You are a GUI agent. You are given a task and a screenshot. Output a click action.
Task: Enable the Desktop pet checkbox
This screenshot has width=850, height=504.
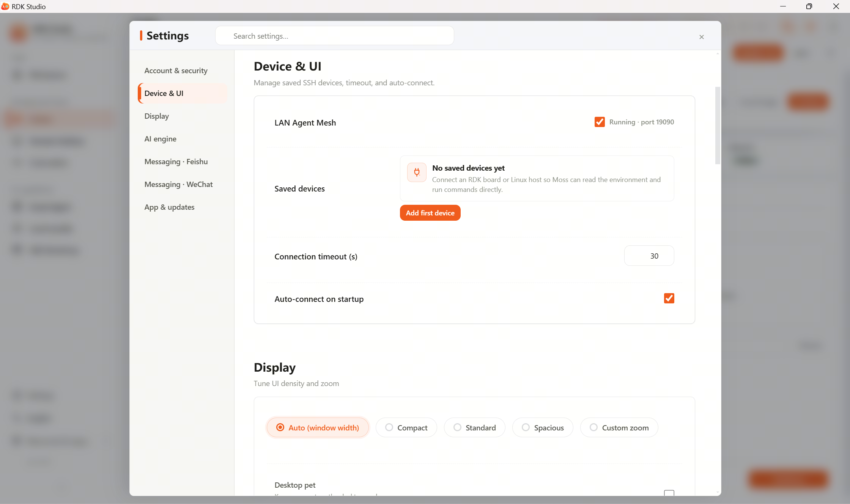669,493
